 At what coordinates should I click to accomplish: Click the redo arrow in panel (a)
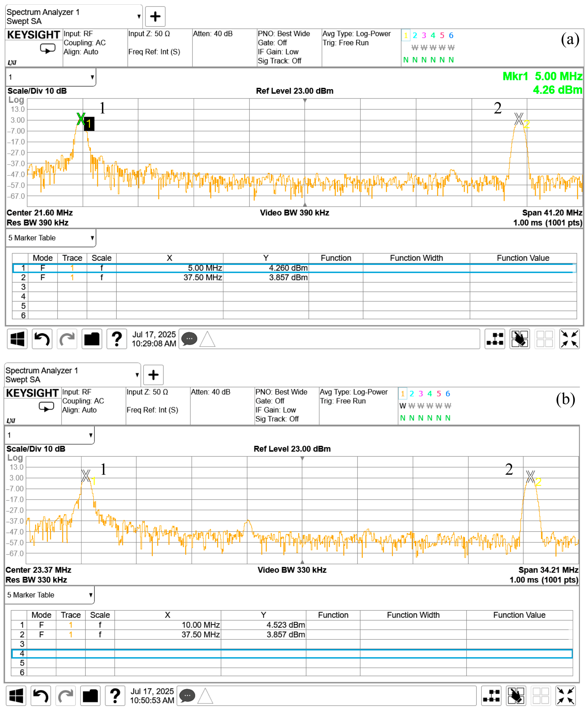coord(67,339)
